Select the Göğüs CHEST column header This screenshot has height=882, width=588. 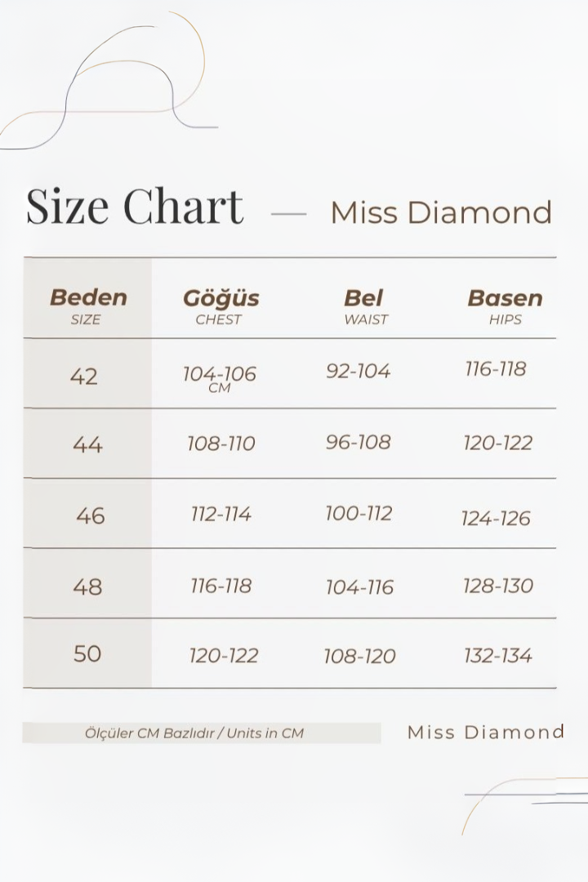click(x=220, y=305)
